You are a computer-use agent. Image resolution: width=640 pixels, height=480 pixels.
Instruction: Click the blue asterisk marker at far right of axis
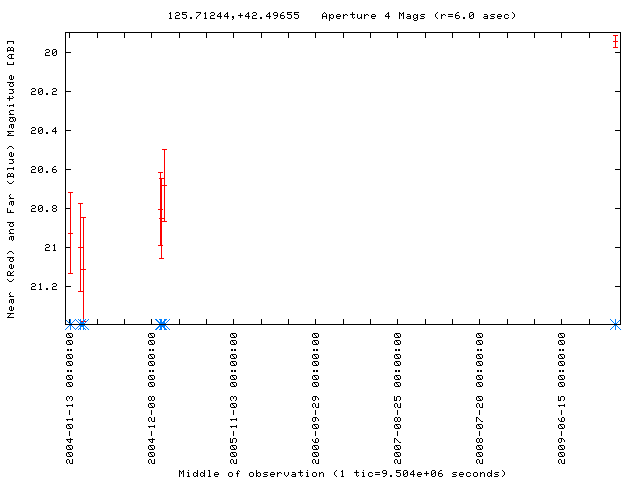pos(615,325)
